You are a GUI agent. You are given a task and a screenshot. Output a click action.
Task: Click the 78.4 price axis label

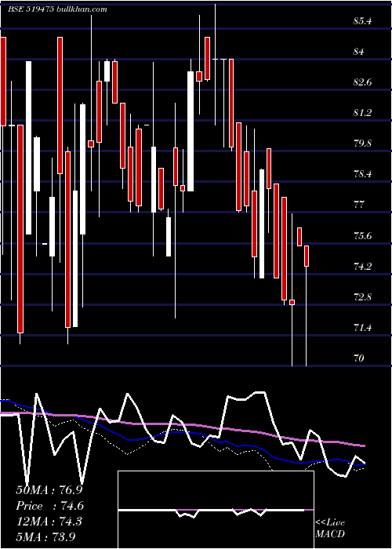[x=362, y=174]
